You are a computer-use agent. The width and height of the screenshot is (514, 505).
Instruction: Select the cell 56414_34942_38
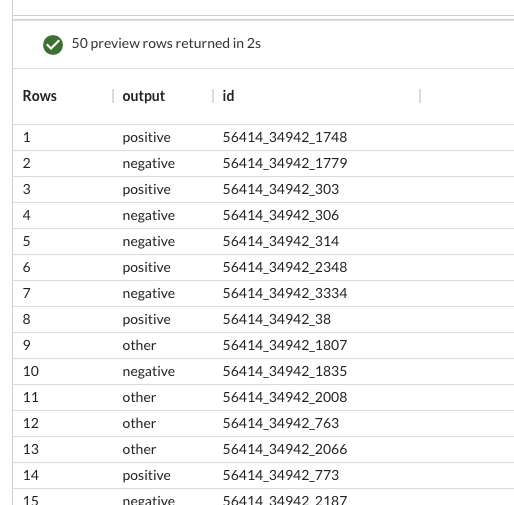[x=277, y=319]
